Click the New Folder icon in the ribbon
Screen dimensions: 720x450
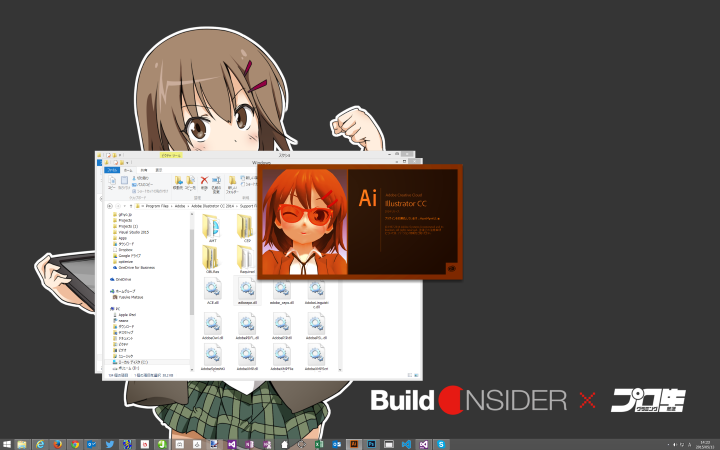tap(232, 182)
